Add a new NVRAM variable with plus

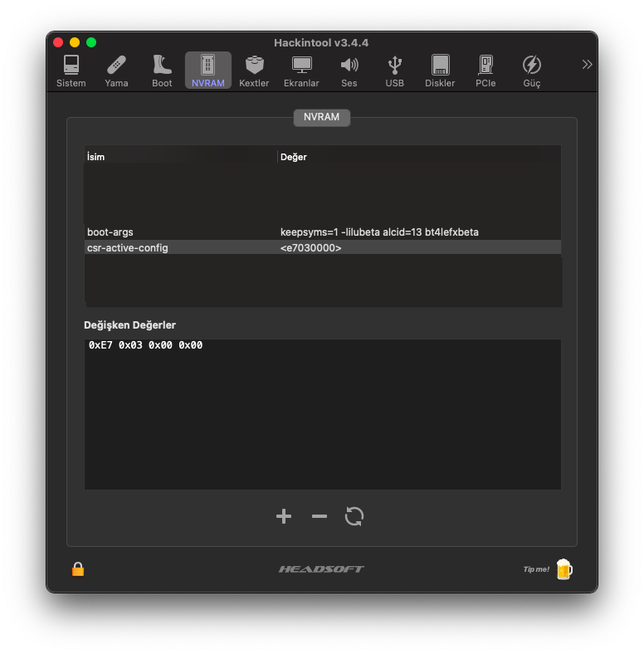coord(284,516)
